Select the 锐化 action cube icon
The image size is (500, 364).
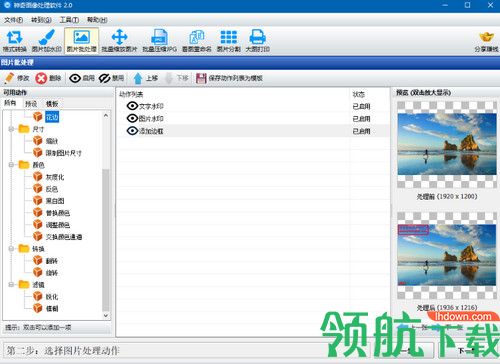[x=38, y=296]
